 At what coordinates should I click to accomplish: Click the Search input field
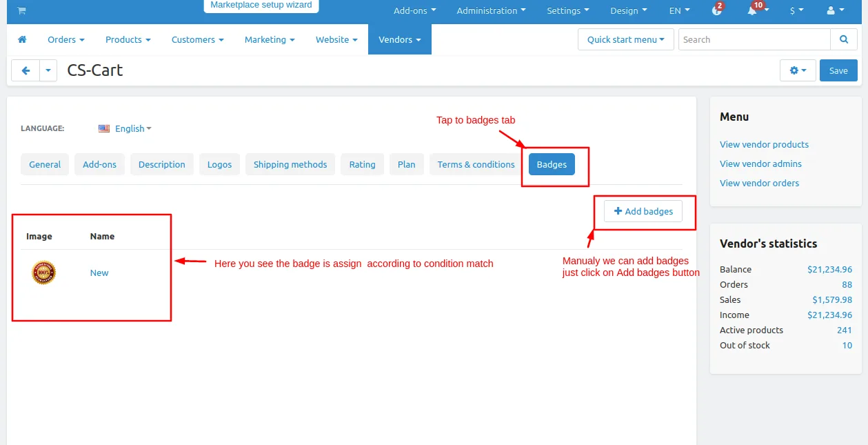754,40
